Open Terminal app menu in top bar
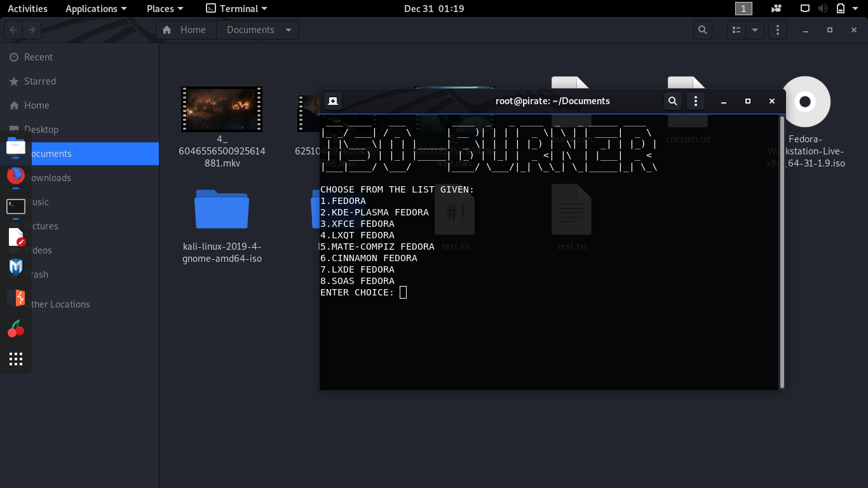 237,8
